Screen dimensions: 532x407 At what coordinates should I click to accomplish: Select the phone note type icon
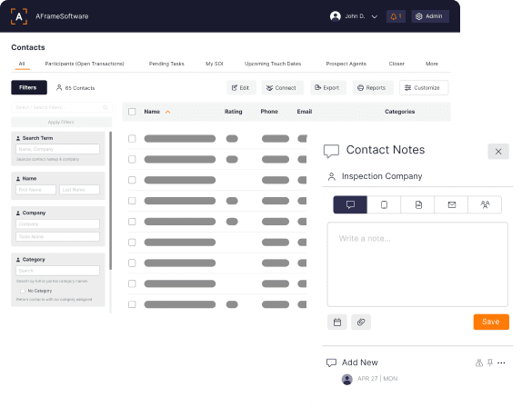384,204
